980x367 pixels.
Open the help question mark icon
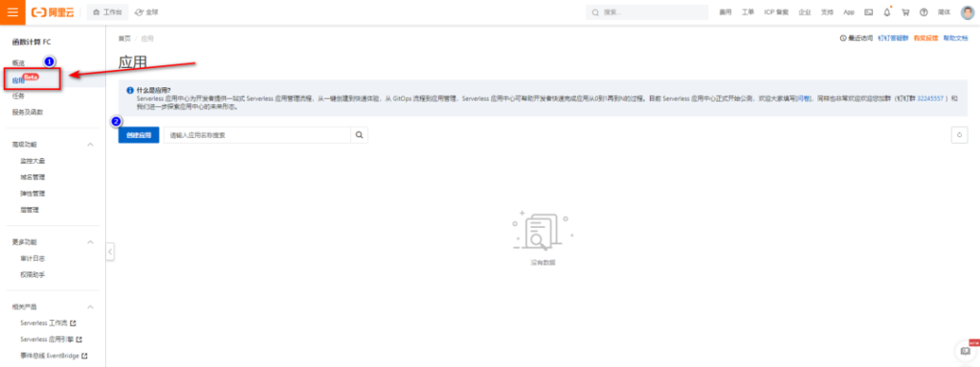pyautogui.click(x=924, y=11)
